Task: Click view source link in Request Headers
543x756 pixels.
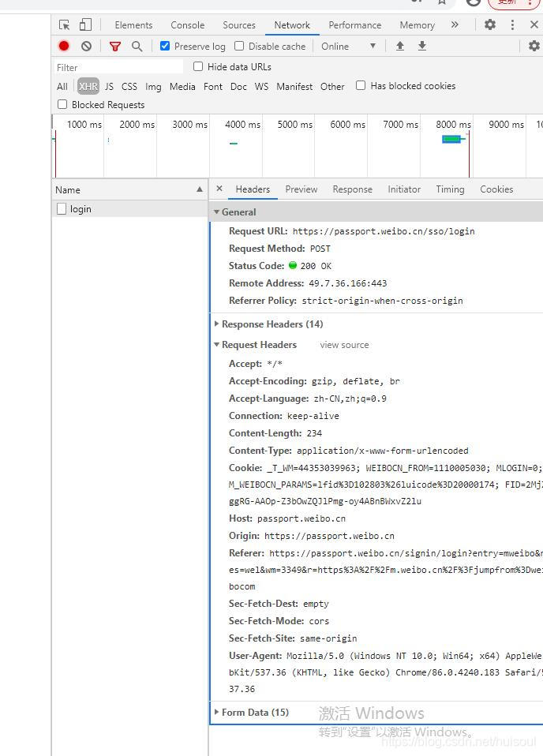Action: (x=344, y=345)
